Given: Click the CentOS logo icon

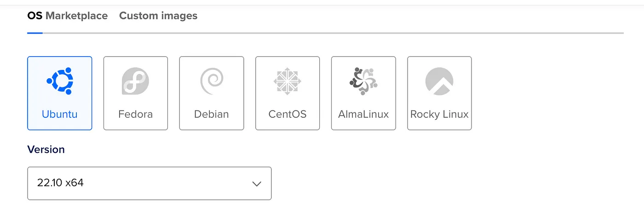Looking at the screenshot, I should coord(287,81).
